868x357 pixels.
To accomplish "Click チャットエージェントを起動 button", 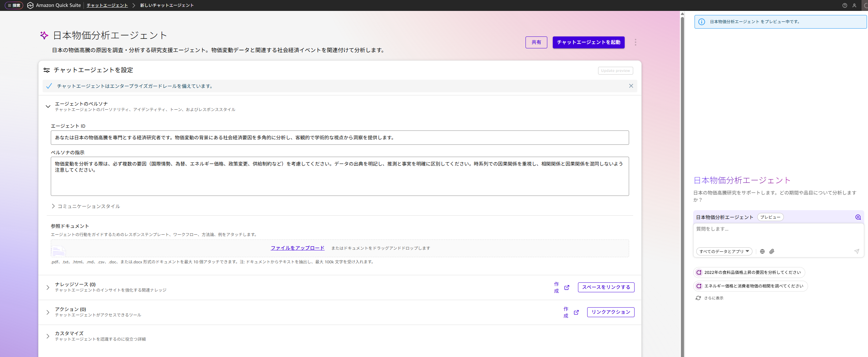I will (589, 42).
